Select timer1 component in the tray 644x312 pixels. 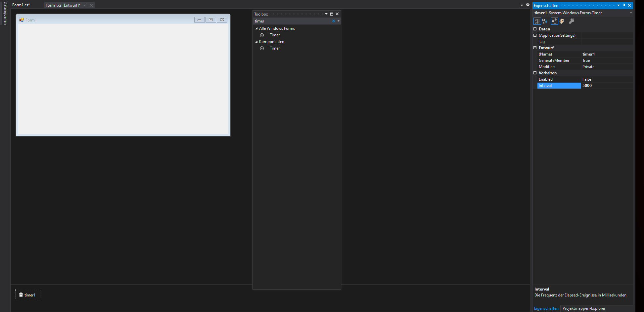(x=27, y=295)
